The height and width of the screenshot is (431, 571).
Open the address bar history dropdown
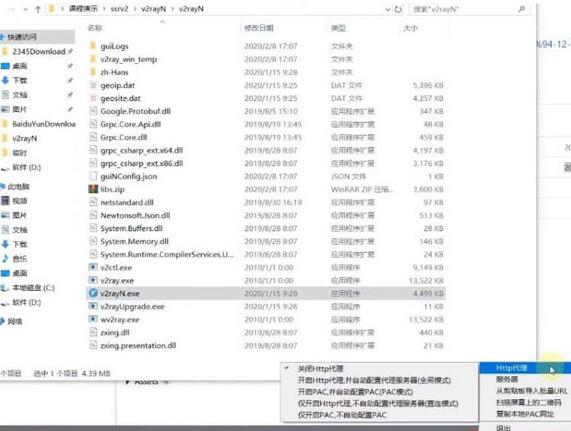click(x=387, y=9)
